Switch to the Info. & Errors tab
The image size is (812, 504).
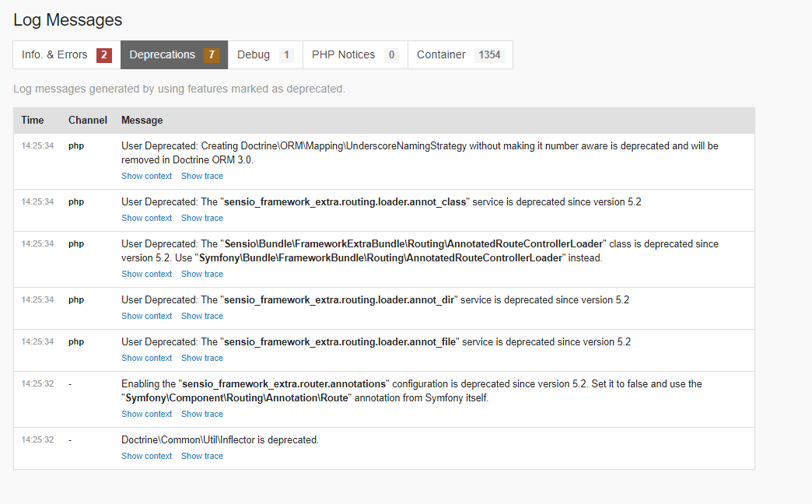coord(67,55)
